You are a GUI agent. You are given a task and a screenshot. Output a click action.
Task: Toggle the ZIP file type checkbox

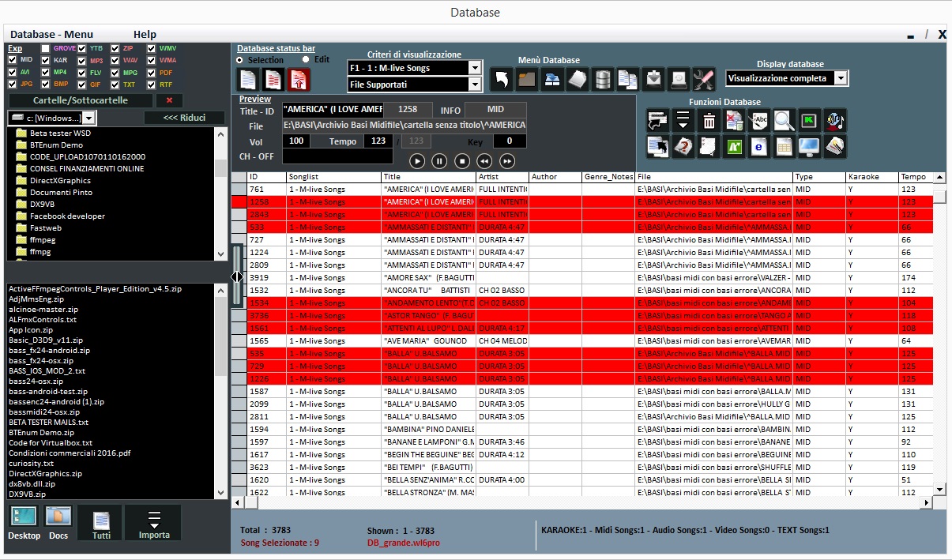click(115, 49)
